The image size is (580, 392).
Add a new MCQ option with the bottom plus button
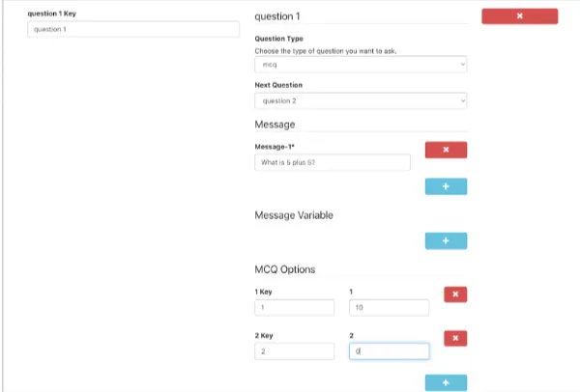pyautogui.click(x=446, y=382)
